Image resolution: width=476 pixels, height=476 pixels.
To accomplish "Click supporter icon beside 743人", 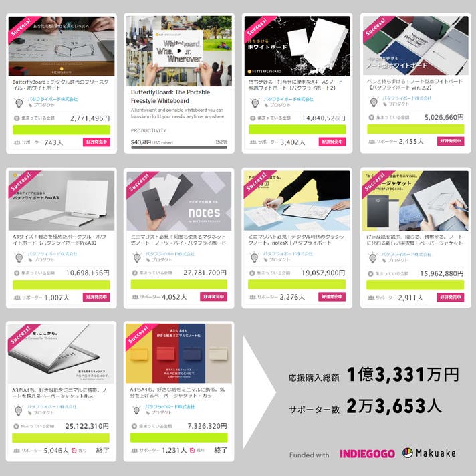I will point(17,142).
